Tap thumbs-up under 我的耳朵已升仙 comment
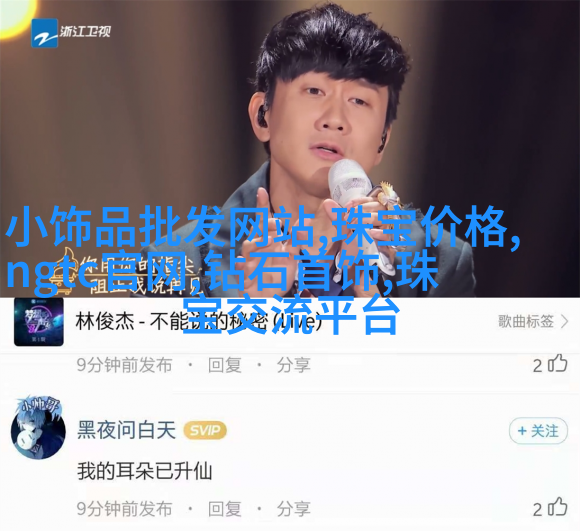Screen dimensions: 580x531 click(x=557, y=507)
